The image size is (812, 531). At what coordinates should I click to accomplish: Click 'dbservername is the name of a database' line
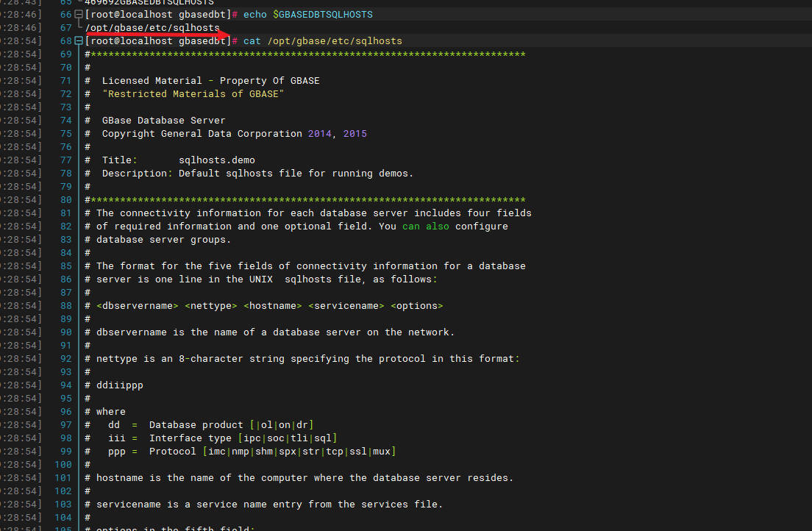[276, 332]
